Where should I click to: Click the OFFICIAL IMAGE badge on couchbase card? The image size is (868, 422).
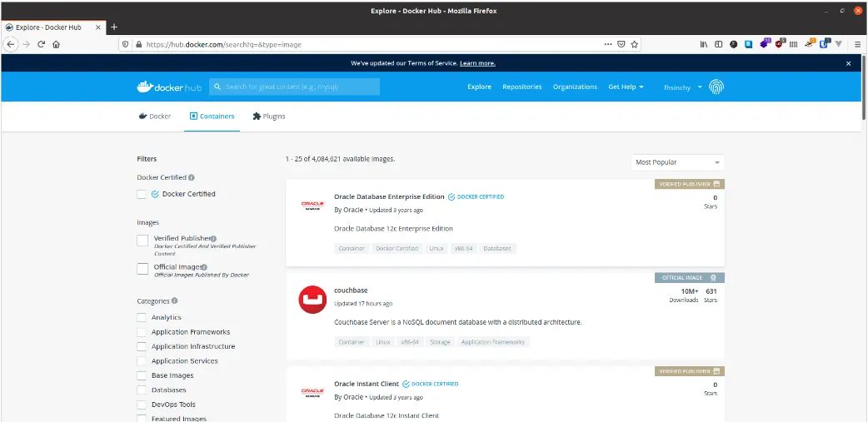pos(689,278)
